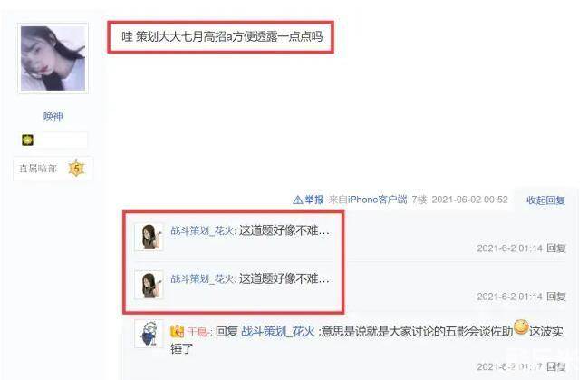
Task: Collapse replies with 收起回复
Action: 545,200
